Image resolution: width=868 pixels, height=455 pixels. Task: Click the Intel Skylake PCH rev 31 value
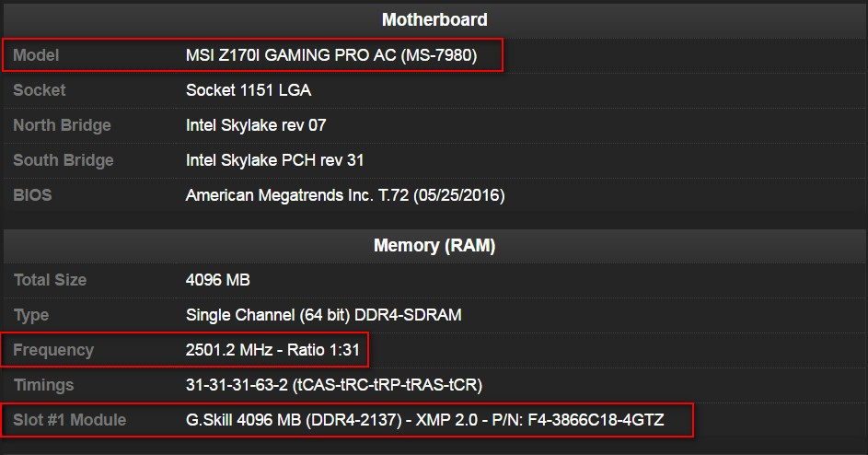[275, 160]
